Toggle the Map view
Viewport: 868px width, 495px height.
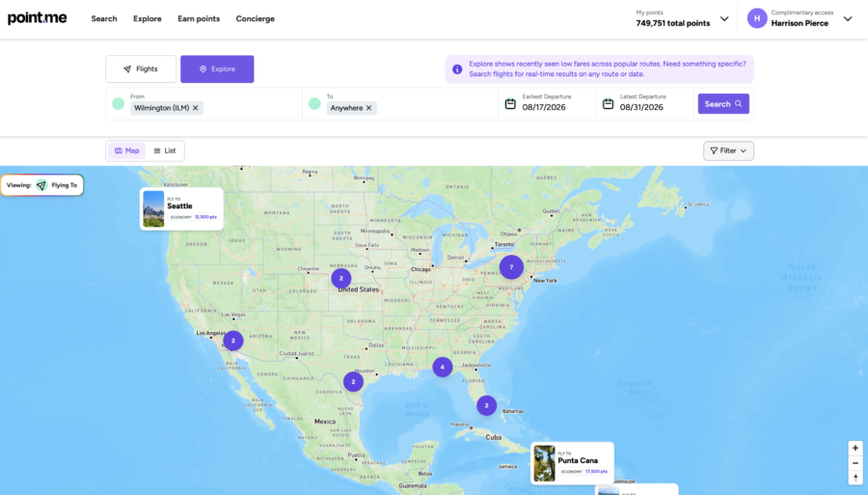[126, 151]
